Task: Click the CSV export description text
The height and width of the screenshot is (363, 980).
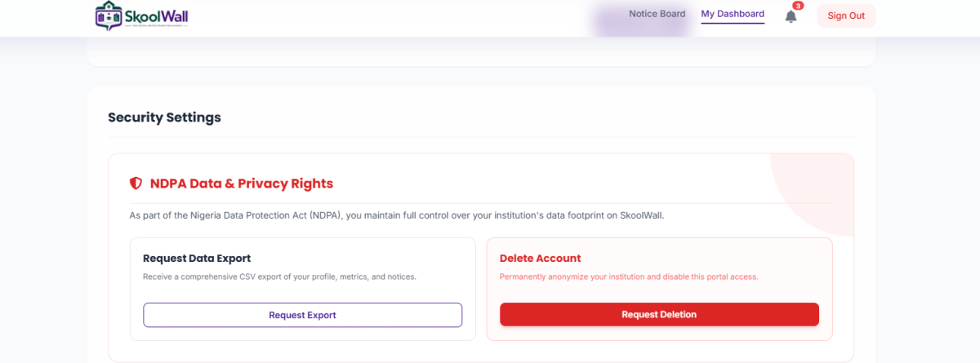Action: (x=279, y=277)
